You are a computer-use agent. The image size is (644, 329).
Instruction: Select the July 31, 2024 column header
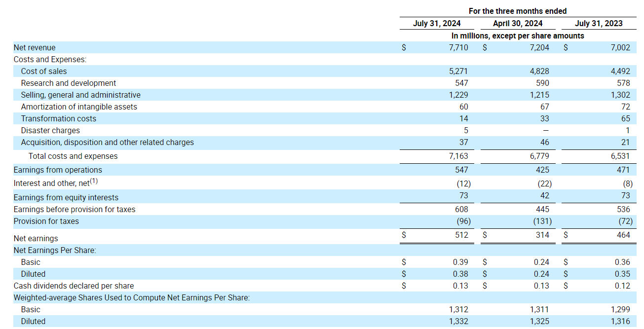click(x=437, y=23)
